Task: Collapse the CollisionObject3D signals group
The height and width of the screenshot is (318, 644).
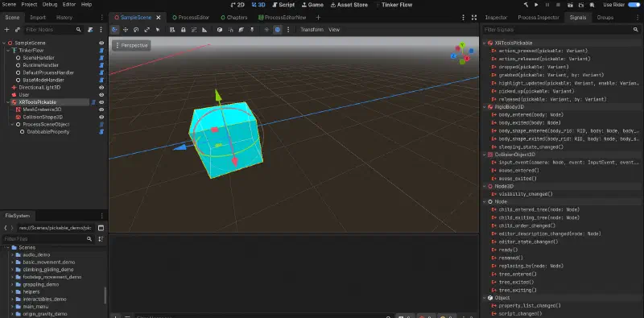Action: click(485, 155)
